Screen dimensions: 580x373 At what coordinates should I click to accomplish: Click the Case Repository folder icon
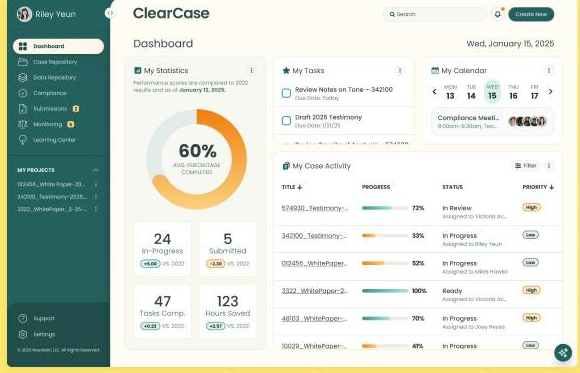tap(23, 62)
